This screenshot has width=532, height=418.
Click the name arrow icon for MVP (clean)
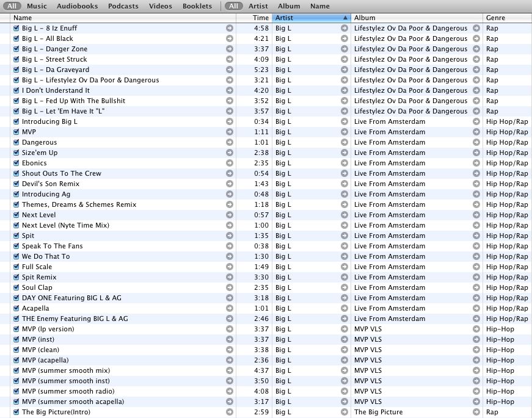pos(230,350)
